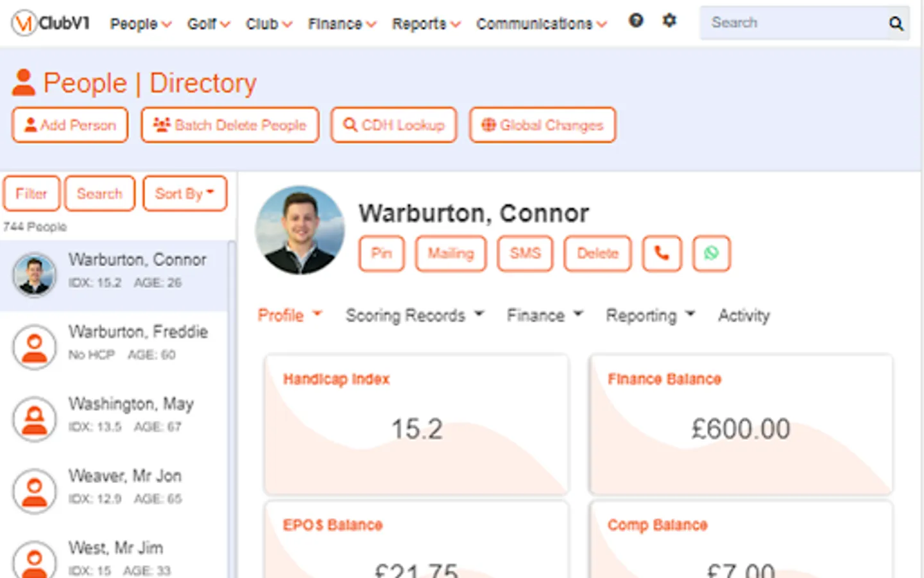Click the search magnifier icon

896,24
